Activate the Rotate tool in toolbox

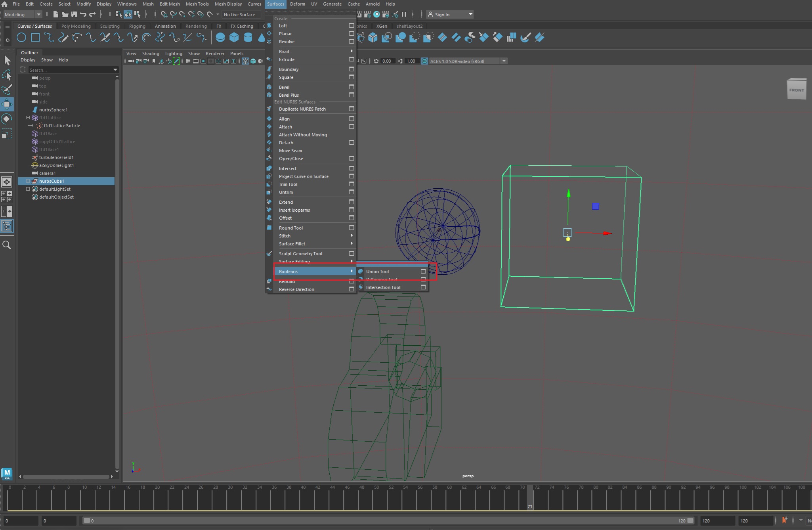coord(7,119)
